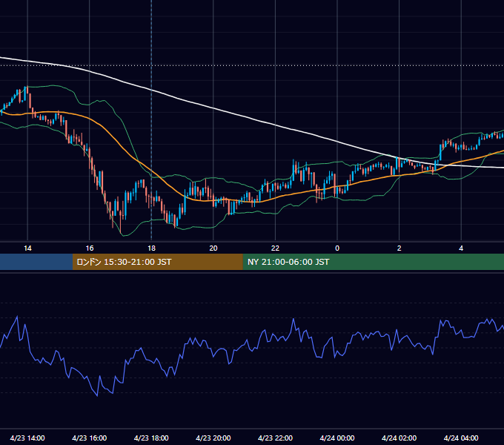504x445 pixels.
Task: Click the 4/24 00:00 date label
Action: (337, 438)
